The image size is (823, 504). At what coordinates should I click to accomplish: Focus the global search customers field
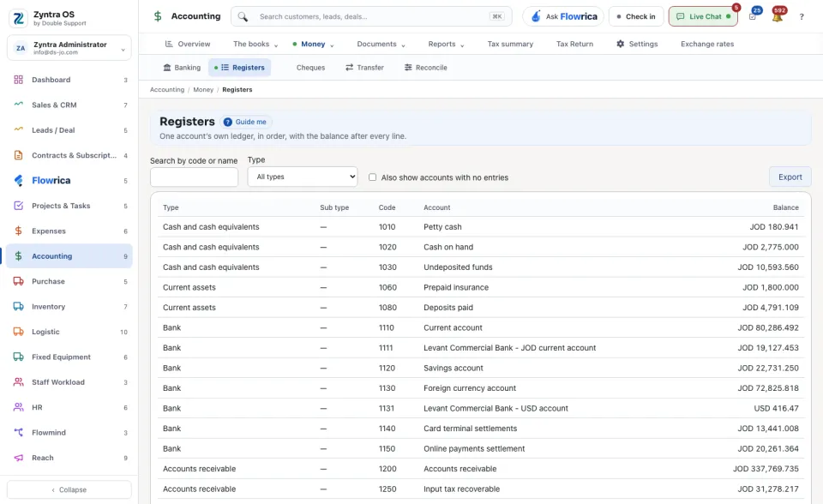click(371, 17)
